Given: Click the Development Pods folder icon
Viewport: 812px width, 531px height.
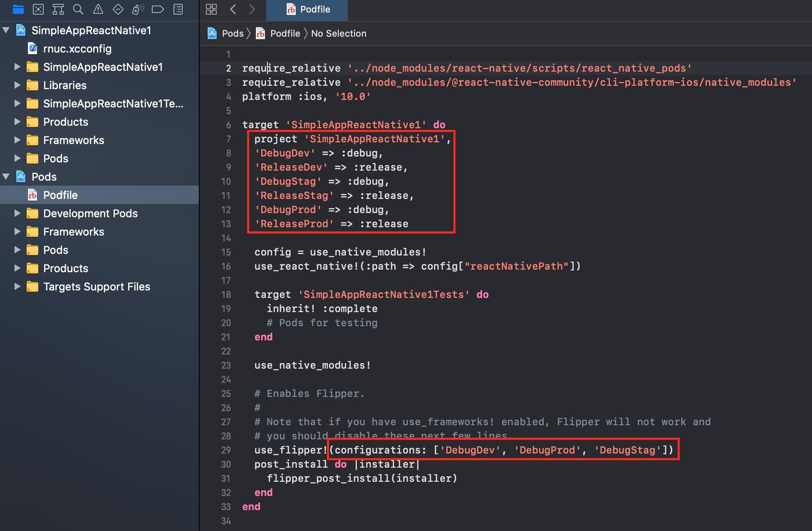Looking at the screenshot, I should pos(32,213).
